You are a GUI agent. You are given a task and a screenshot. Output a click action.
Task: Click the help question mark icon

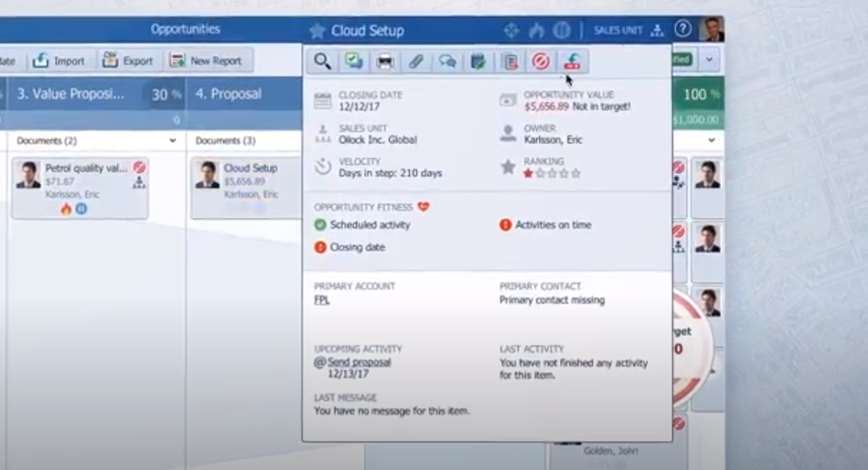[x=682, y=28]
